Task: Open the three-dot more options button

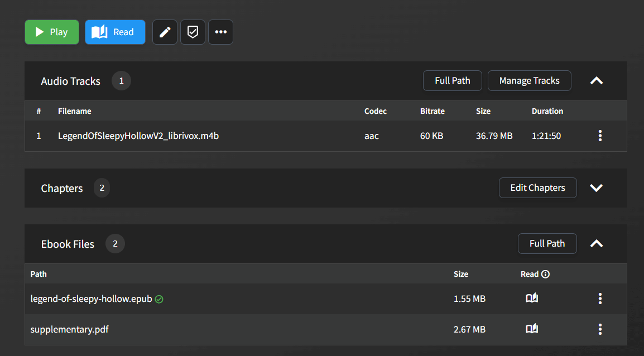Action: tap(220, 32)
